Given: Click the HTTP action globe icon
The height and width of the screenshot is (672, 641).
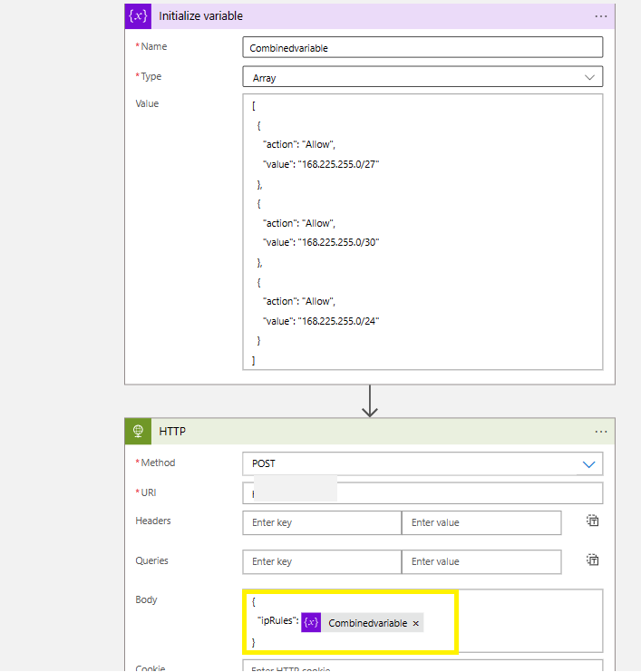Looking at the screenshot, I should pos(138,431).
